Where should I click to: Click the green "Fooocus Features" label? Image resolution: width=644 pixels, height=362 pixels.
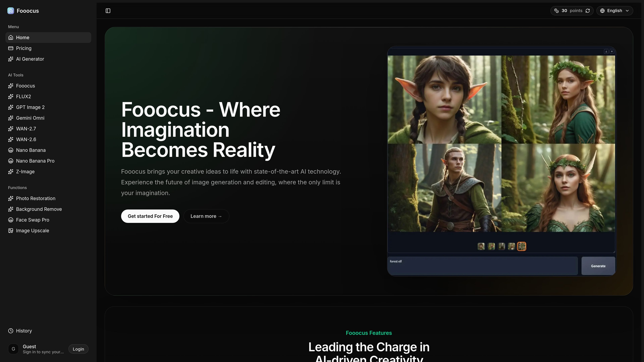tap(369, 333)
